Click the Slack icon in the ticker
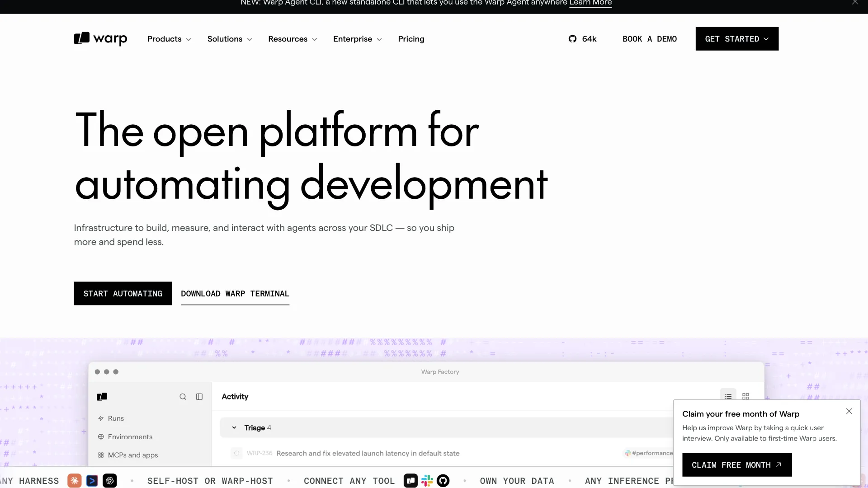This screenshot has width=868, height=488. [427, 481]
